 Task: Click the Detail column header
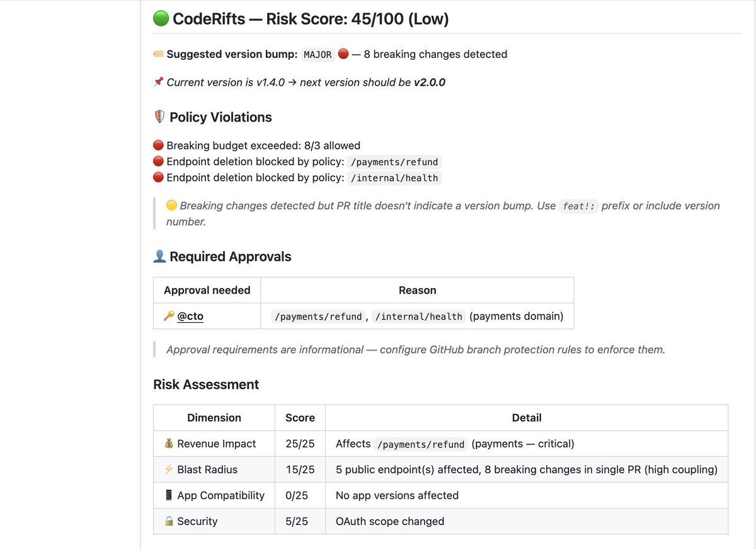[527, 417]
